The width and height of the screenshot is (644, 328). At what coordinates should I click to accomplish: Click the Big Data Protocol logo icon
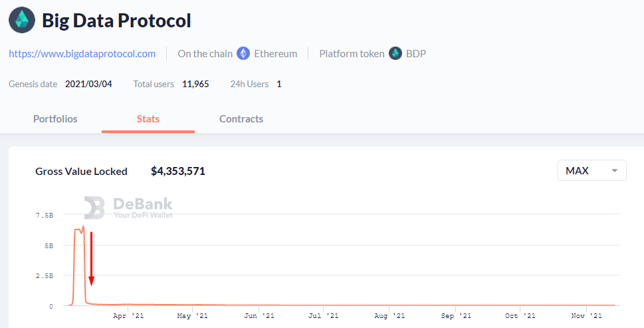21,20
